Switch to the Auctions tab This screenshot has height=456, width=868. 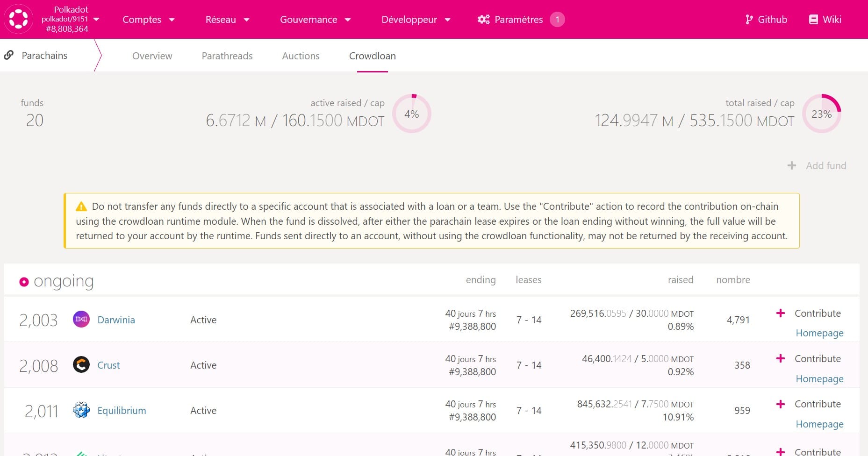[301, 56]
